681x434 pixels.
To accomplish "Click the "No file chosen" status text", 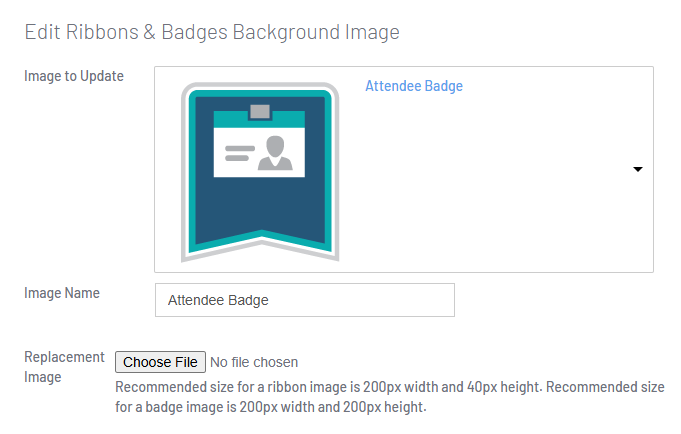I will pyautogui.click(x=254, y=362).
